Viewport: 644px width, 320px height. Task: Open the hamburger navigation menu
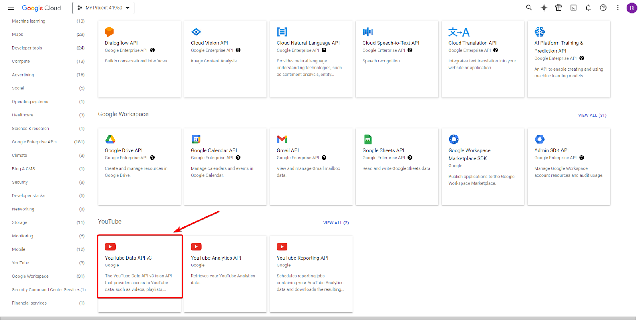[x=11, y=8]
